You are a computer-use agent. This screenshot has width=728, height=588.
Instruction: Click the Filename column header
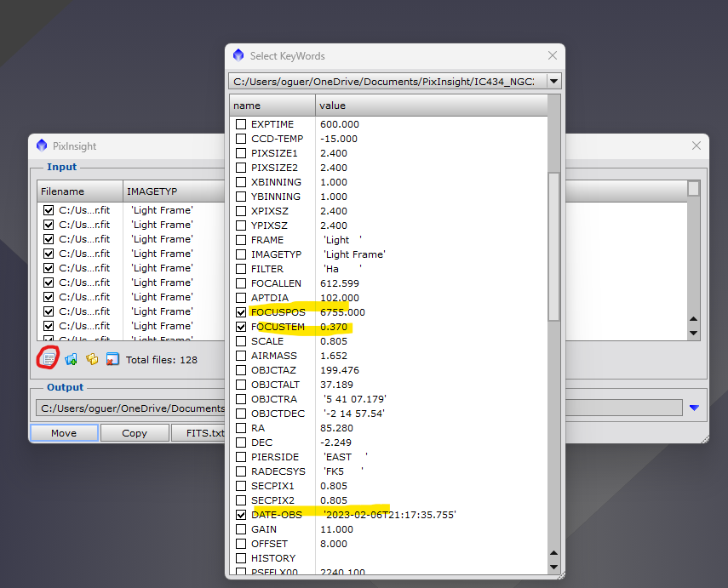[x=80, y=191]
